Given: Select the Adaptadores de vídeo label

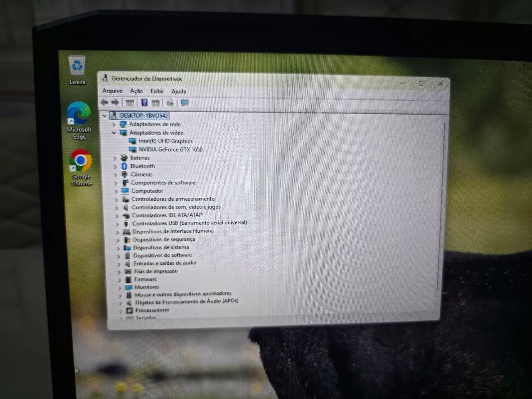Looking at the screenshot, I should pos(156,133).
